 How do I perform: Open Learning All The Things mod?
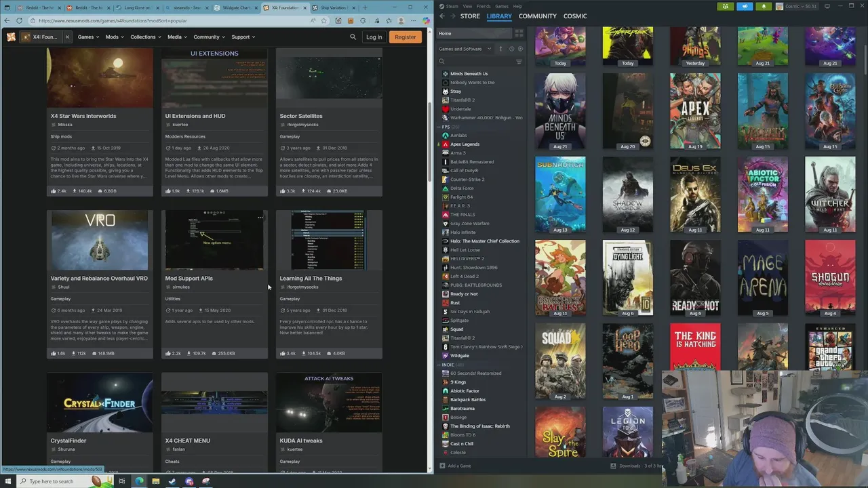click(311, 278)
